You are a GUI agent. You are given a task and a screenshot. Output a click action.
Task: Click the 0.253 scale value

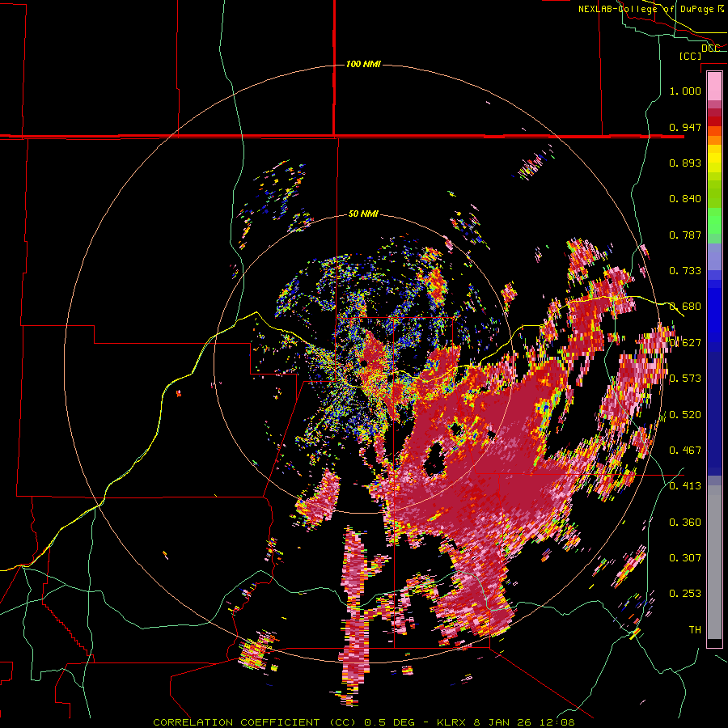pyautogui.click(x=685, y=594)
